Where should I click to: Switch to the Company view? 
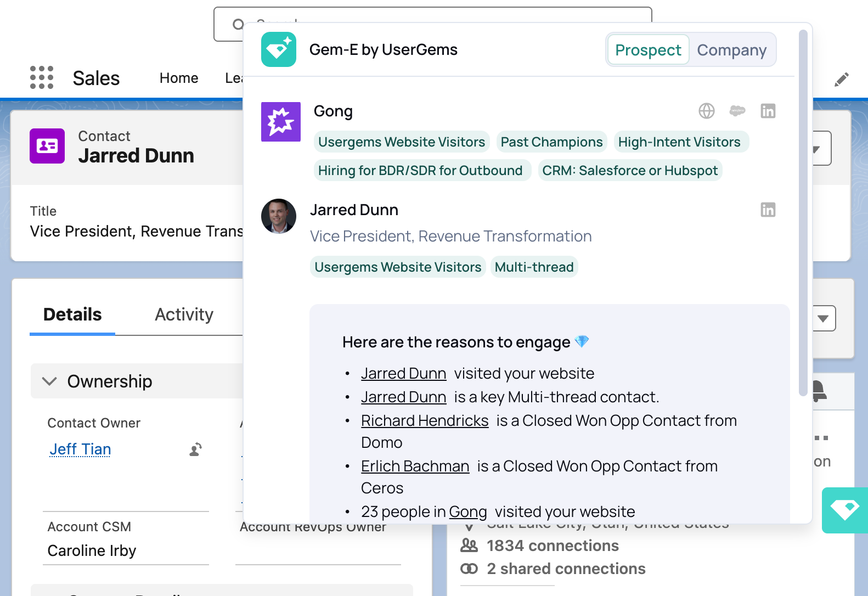point(731,50)
